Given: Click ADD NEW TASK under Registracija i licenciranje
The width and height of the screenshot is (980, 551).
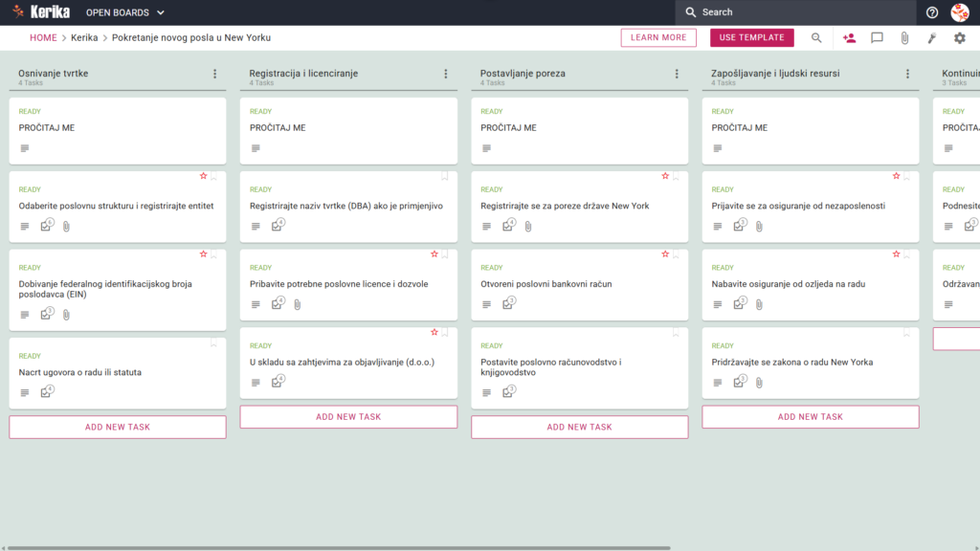Looking at the screenshot, I should click(348, 417).
